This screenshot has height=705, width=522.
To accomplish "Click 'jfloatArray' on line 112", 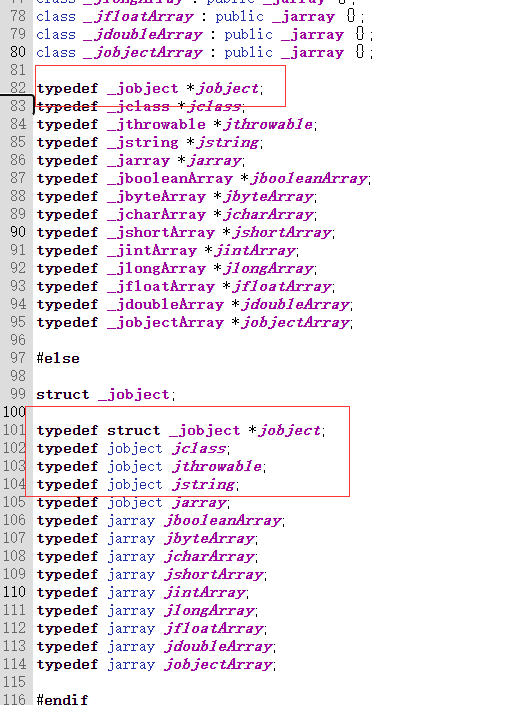I will coord(214,628).
